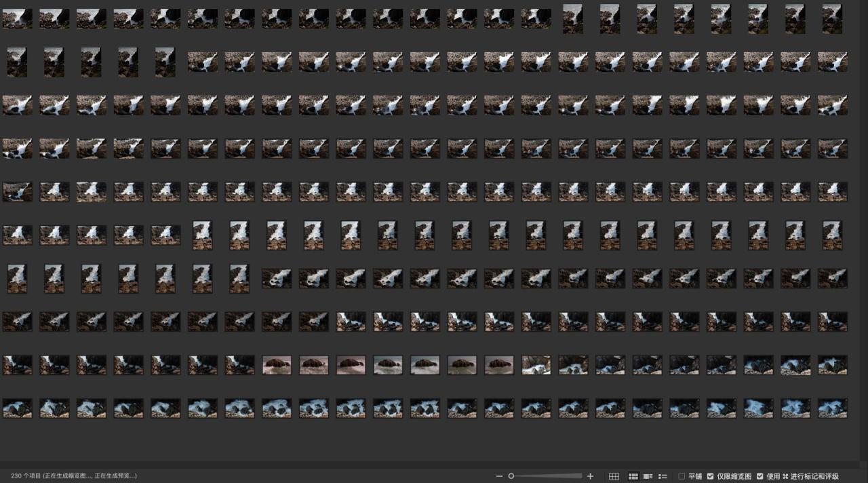Toggle the grid lock icon
868x483 pixels.
614,476
